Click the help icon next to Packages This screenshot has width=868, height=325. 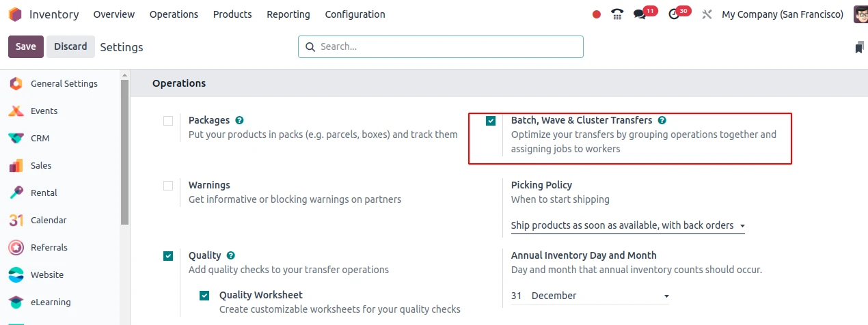pyautogui.click(x=239, y=120)
